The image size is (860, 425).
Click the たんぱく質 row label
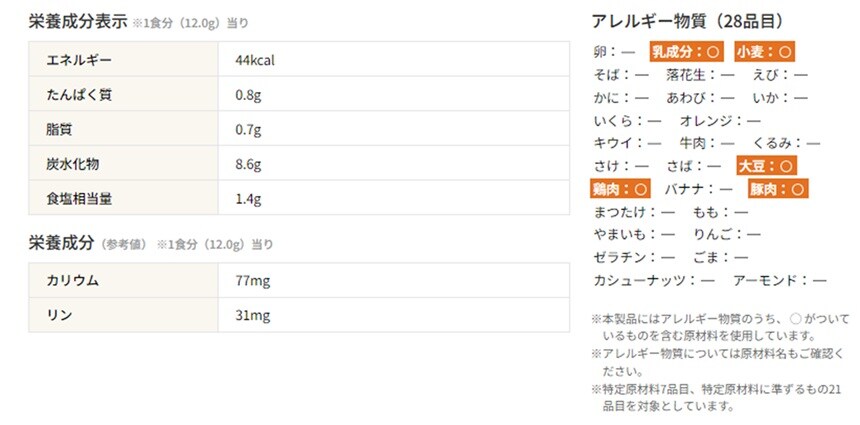coord(80,95)
